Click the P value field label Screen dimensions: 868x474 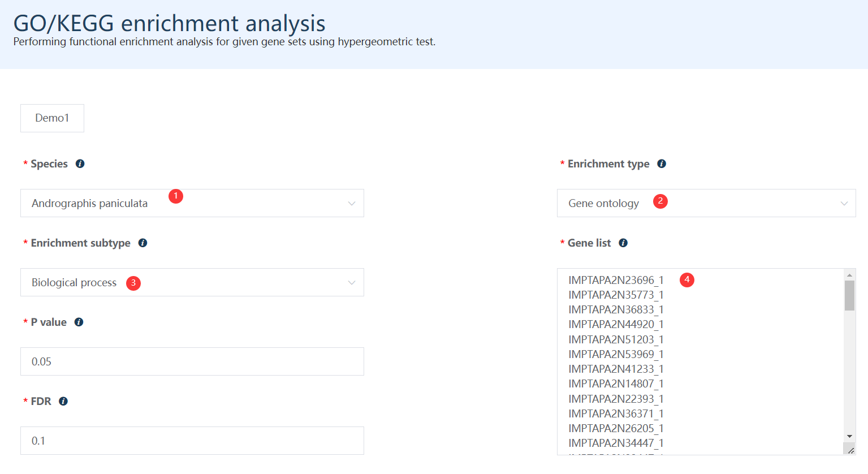(49, 322)
